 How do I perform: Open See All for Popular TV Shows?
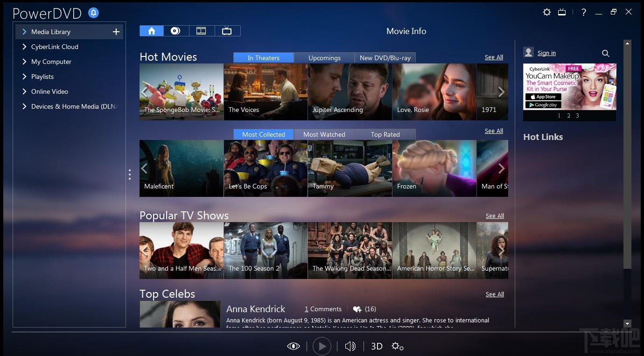point(495,216)
